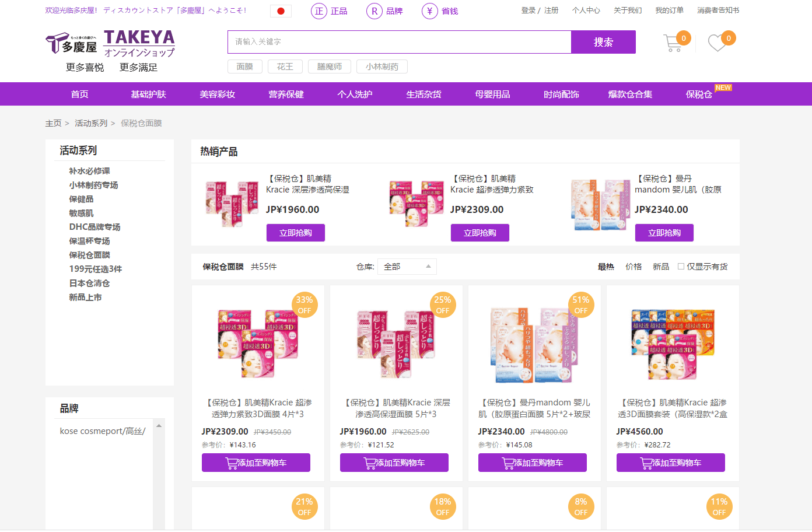Click 主页 breadcrumb link

[x=53, y=123]
